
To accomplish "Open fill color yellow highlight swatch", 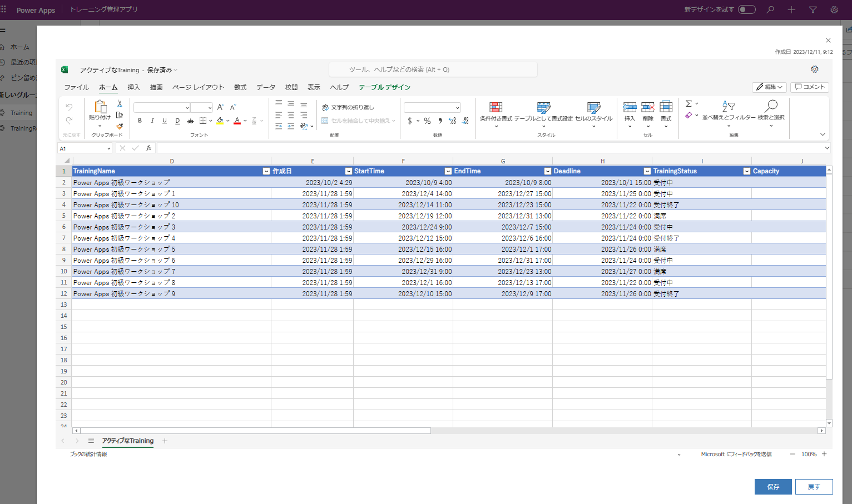I will coord(220,121).
